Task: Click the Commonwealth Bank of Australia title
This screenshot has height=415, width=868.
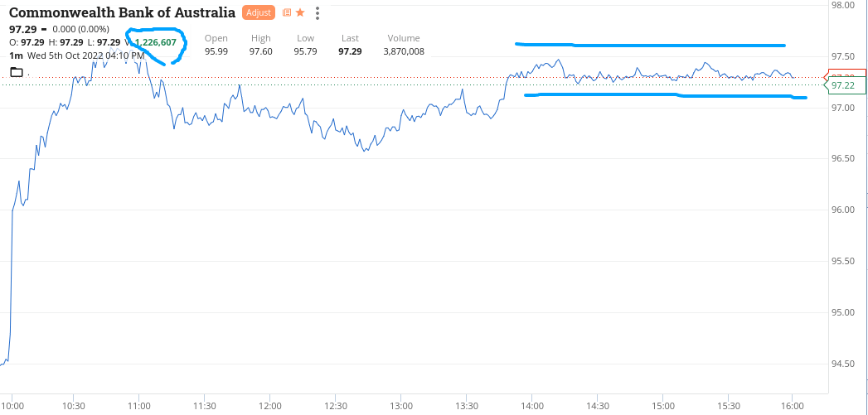Action: tap(122, 12)
